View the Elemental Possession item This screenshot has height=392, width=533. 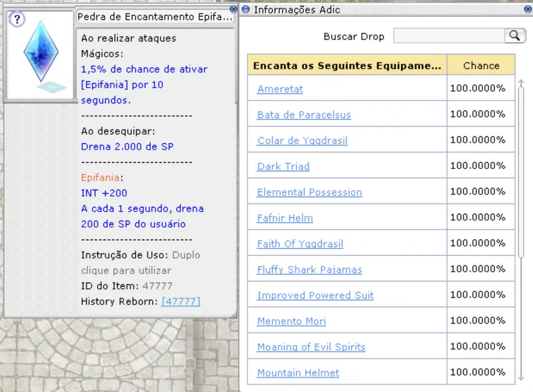coord(309,192)
